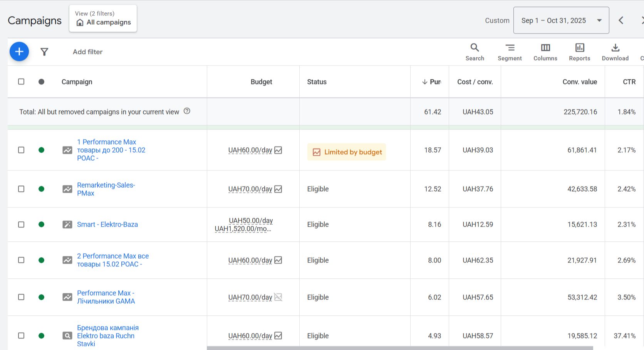Open the Columns editor

(x=545, y=52)
